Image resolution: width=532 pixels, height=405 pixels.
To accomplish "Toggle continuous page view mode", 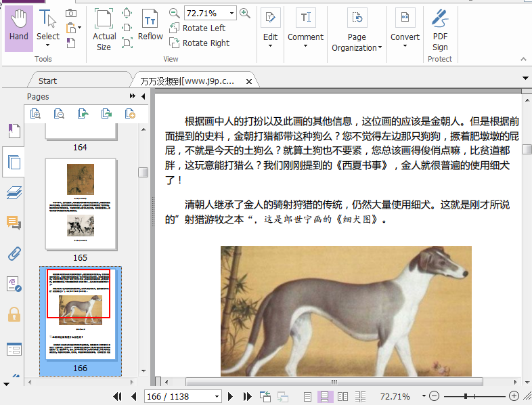I will [325, 396].
